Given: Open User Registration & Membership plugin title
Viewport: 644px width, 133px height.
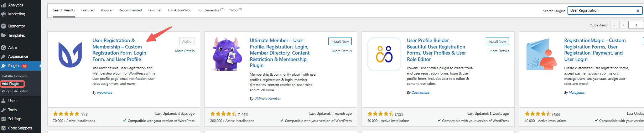Looking at the screenshot, I should pos(119,50).
